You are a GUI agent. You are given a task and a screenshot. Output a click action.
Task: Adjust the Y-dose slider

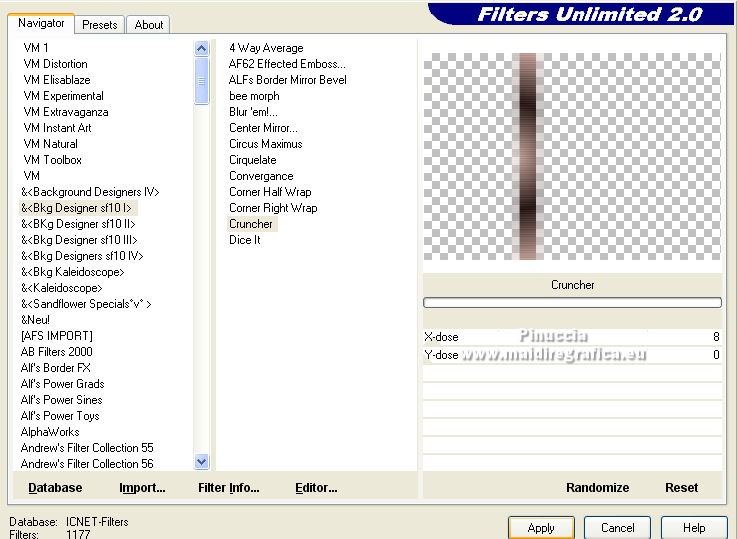tap(572, 354)
